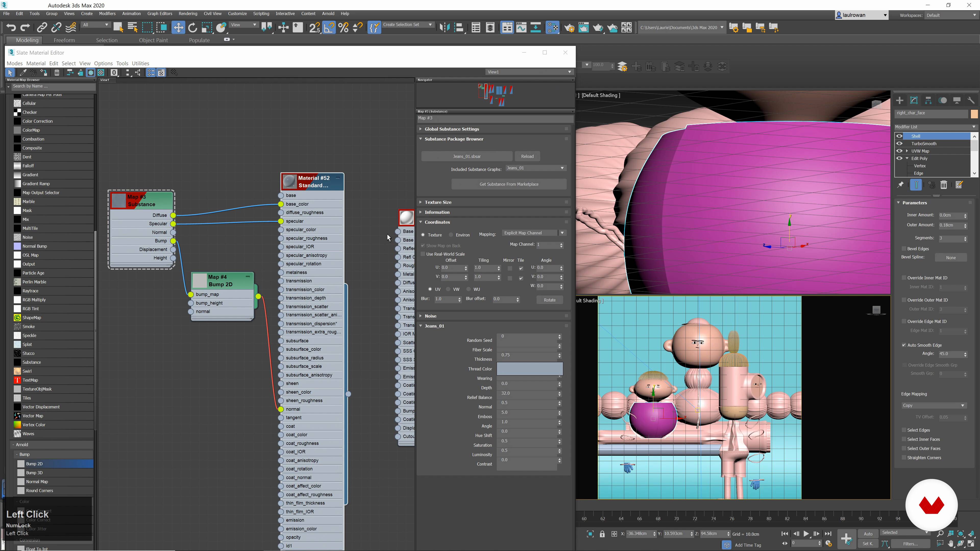Click the Bind to Space Warp icon

(x=71, y=27)
